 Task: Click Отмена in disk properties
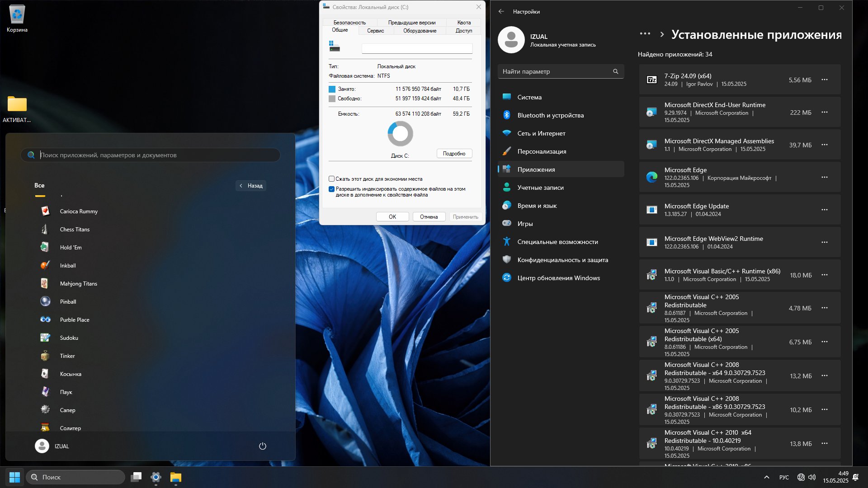point(429,217)
